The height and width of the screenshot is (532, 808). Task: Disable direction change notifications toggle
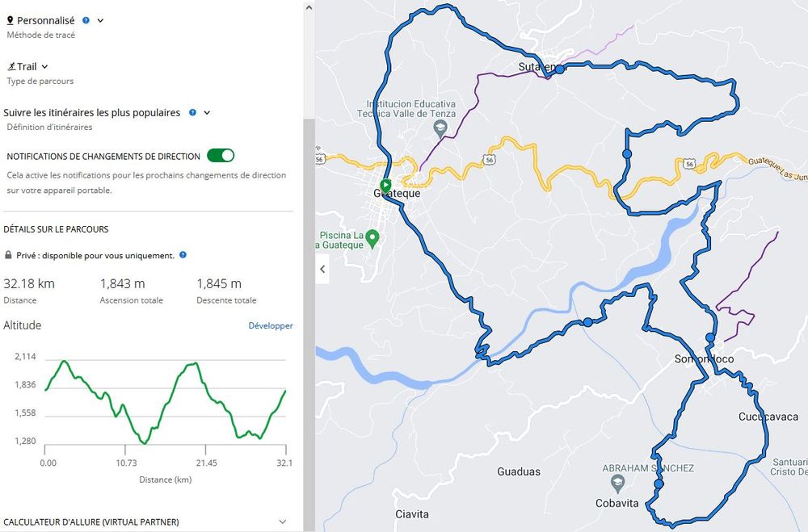(x=221, y=155)
